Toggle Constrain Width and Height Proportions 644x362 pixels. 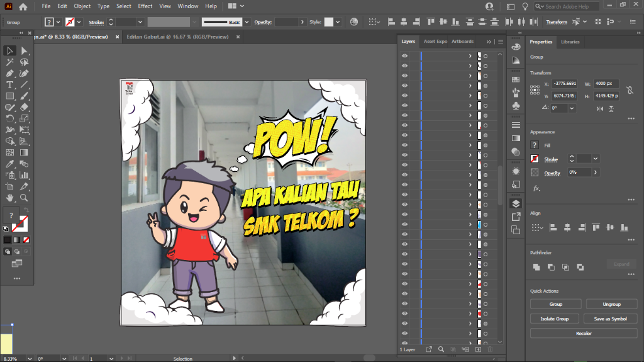pos(630,89)
